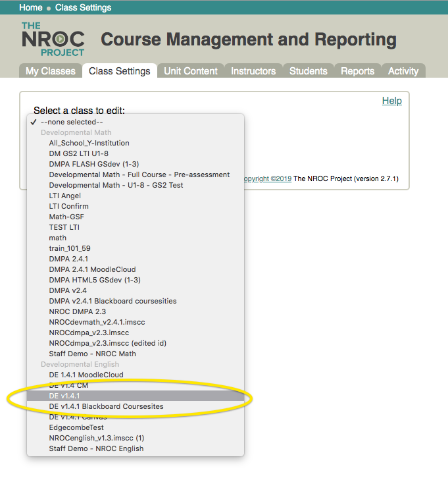Switch to the Activity tab
Viewport: 448px width, 482px height.
pyautogui.click(x=403, y=71)
